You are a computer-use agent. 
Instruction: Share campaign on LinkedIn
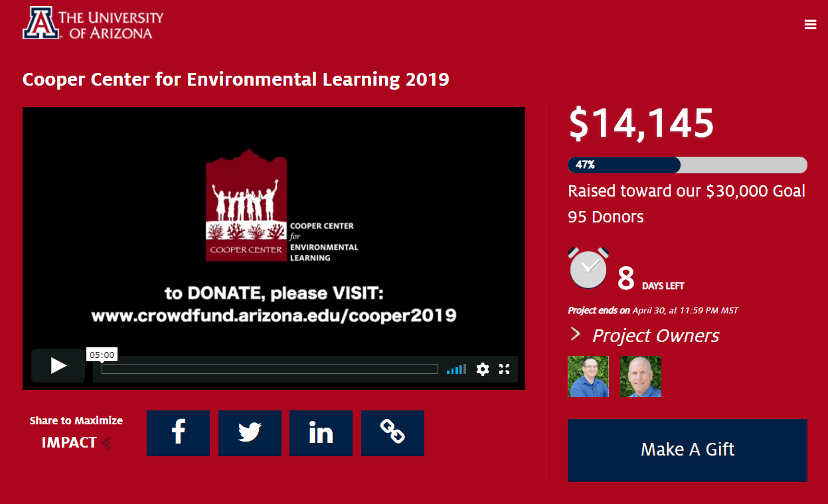[321, 433]
